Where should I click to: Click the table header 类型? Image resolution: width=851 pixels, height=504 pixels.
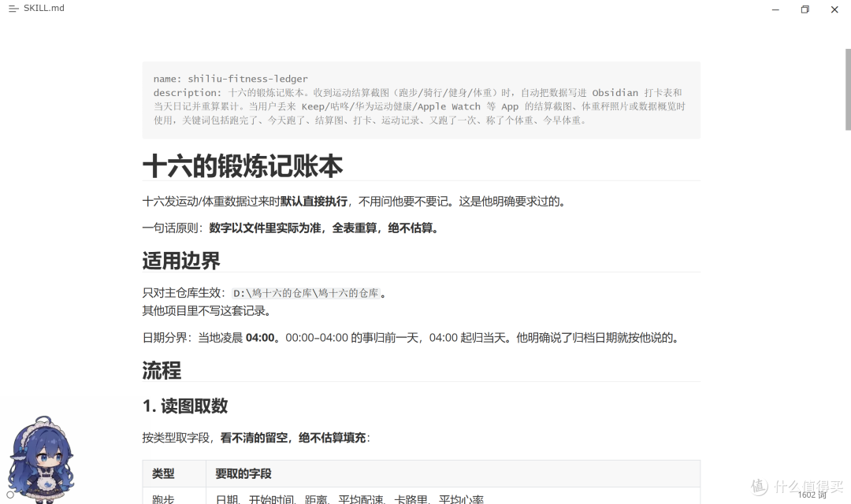pyautogui.click(x=163, y=473)
